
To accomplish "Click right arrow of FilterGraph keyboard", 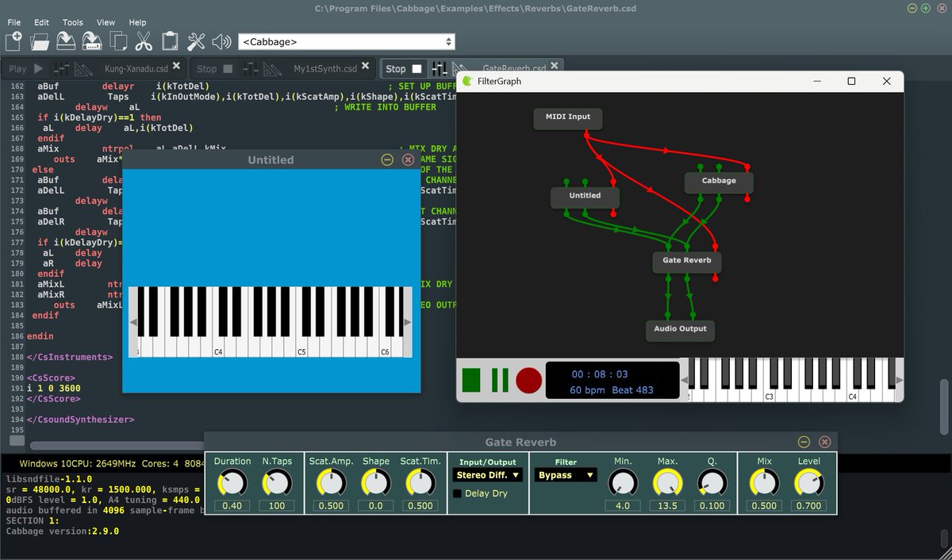I will coord(899,380).
